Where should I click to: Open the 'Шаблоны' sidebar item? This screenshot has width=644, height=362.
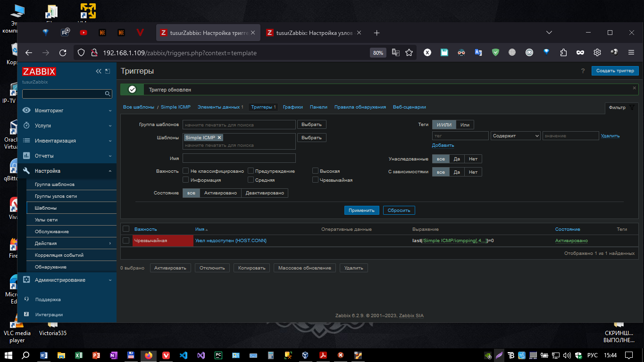pyautogui.click(x=71, y=208)
